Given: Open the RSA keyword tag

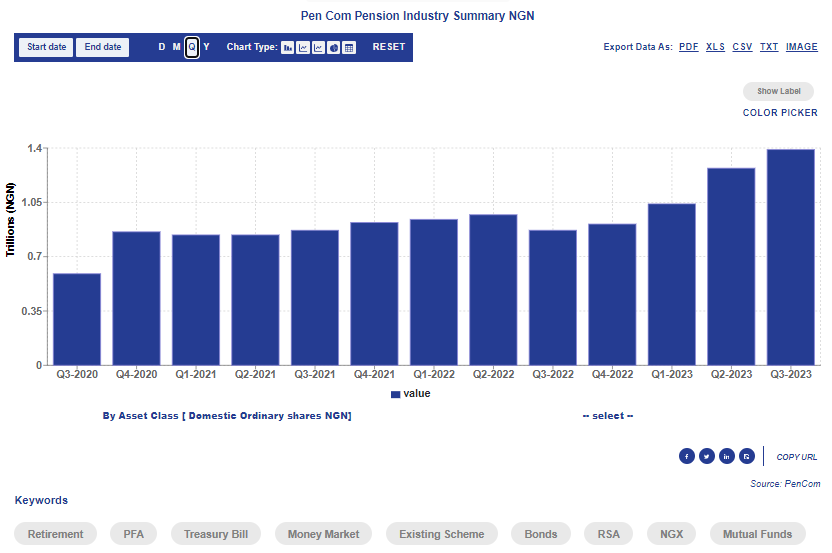Looking at the screenshot, I should pyautogui.click(x=609, y=534).
